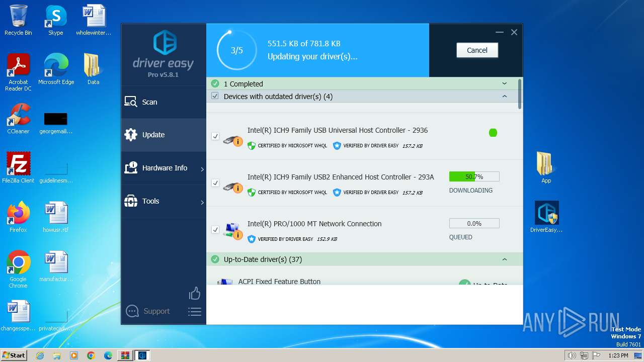Viewport: 644px width, 362px height.
Task: Open the Firefox desktop shortcut
Action: 18,217
